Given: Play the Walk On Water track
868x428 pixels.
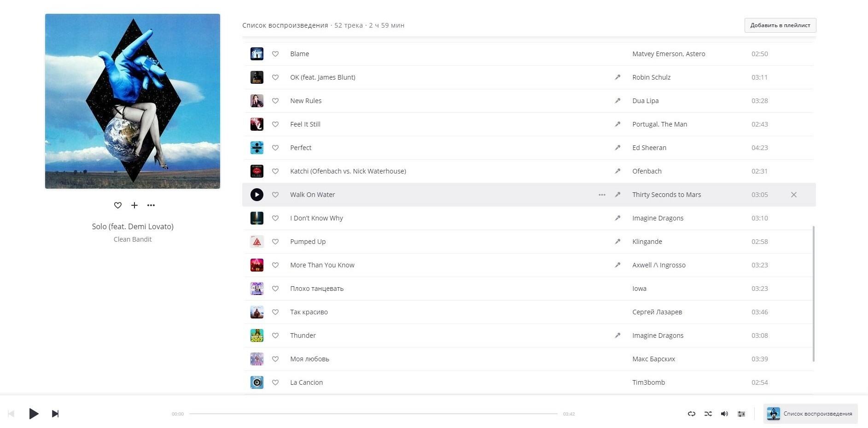Looking at the screenshot, I should pyautogui.click(x=257, y=195).
